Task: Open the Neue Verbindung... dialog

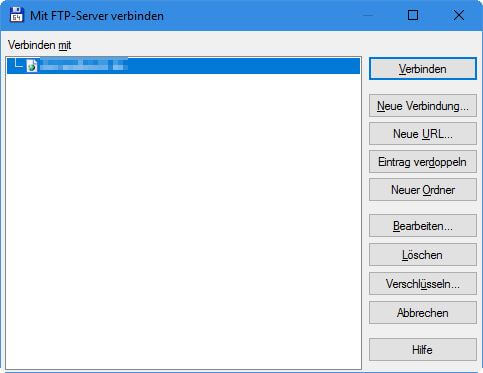Action: click(423, 106)
